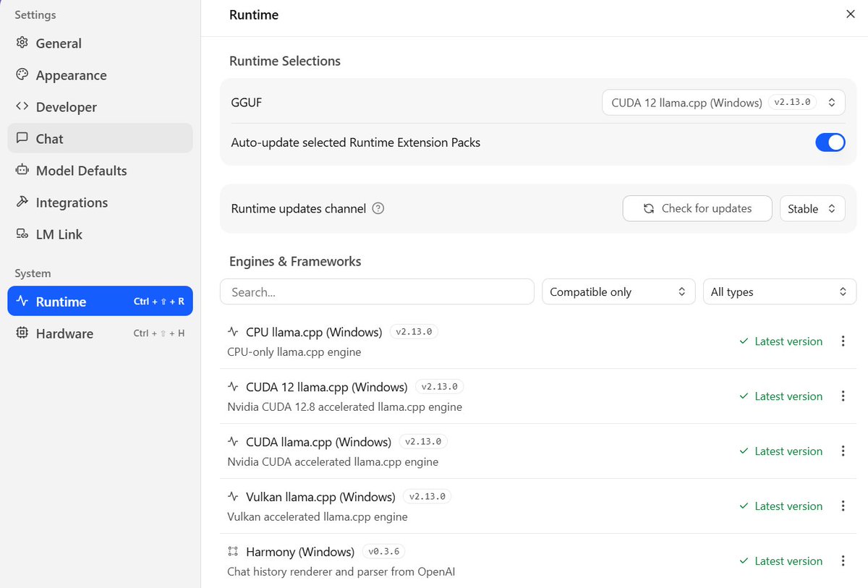The width and height of the screenshot is (868, 588).
Task: Click the General gear icon in sidebar
Action: coord(22,43)
